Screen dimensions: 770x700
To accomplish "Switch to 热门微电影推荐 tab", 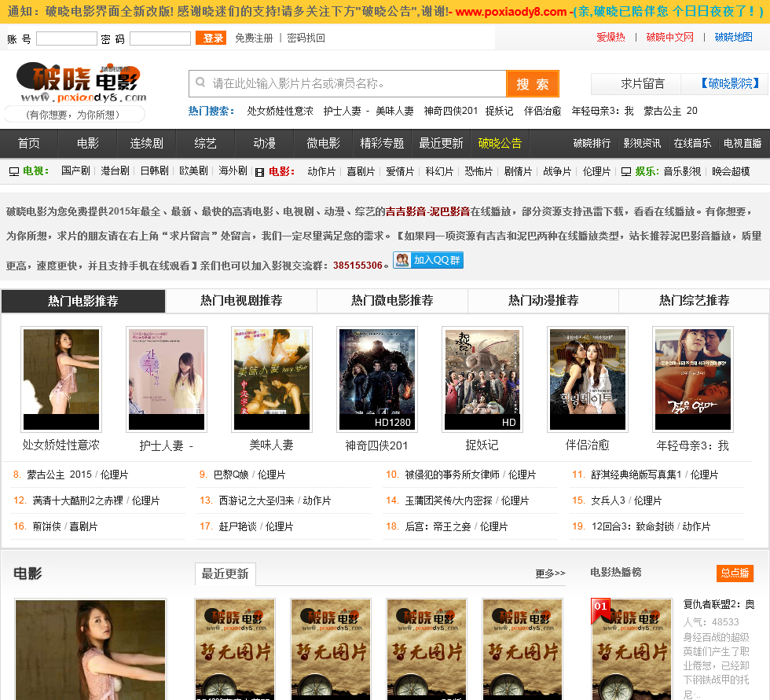I will point(392,301).
